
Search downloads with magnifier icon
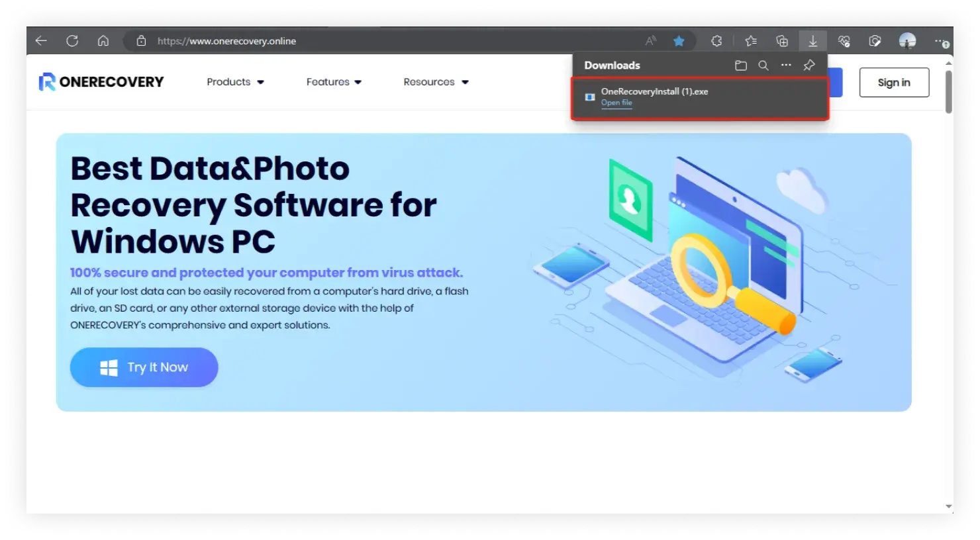pyautogui.click(x=763, y=66)
